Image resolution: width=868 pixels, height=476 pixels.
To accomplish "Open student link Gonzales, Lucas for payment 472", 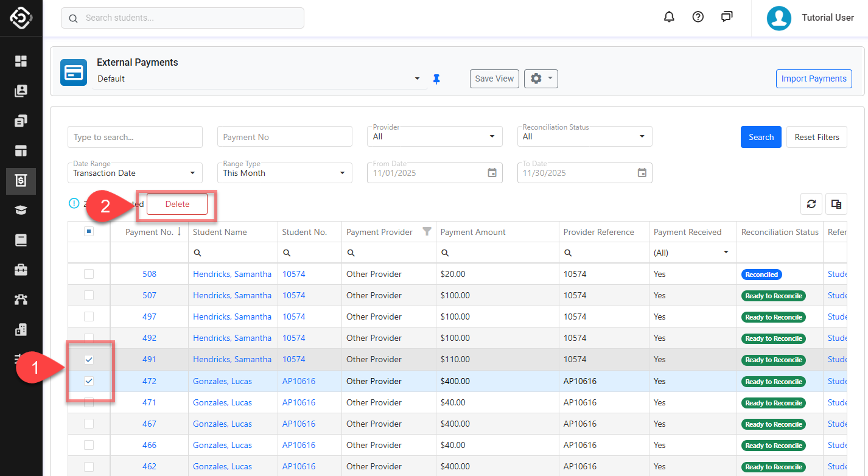I will click(x=222, y=381).
